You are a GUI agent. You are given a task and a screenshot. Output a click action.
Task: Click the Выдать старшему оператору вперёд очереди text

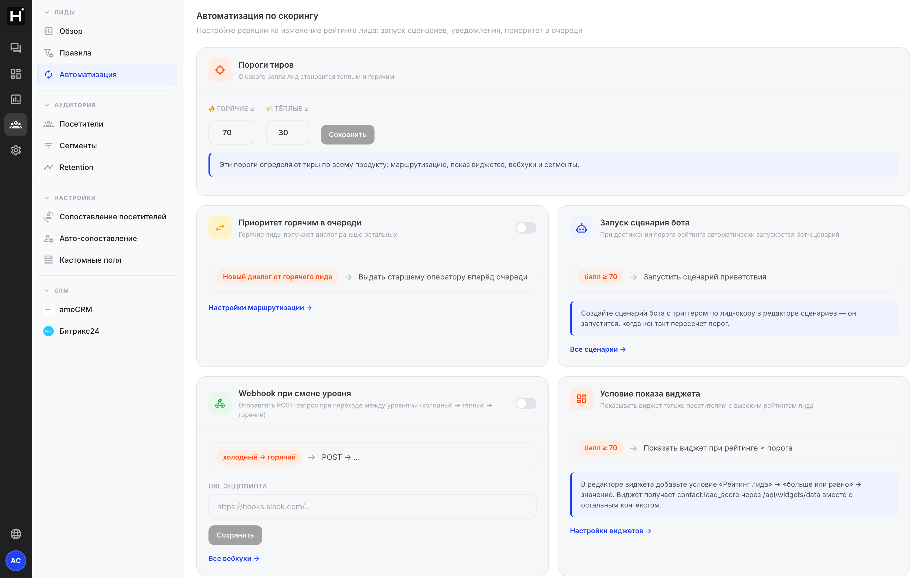click(x=443, y=277)
